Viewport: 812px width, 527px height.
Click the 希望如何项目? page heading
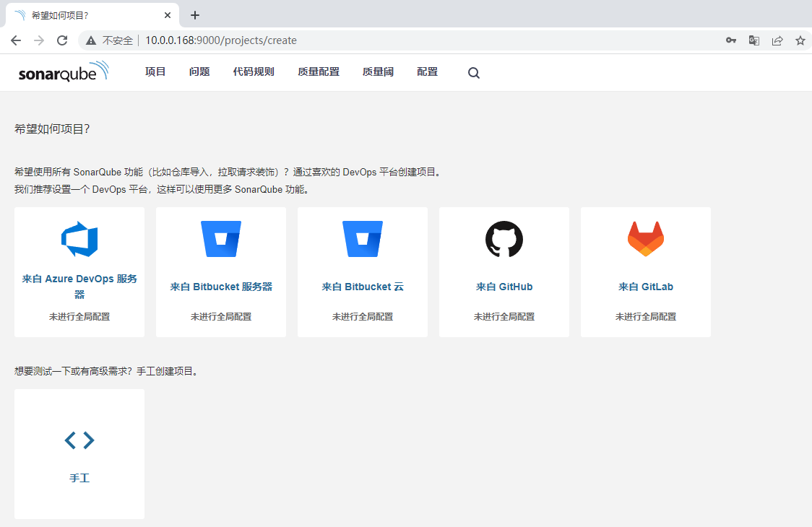tap(52, 129)
